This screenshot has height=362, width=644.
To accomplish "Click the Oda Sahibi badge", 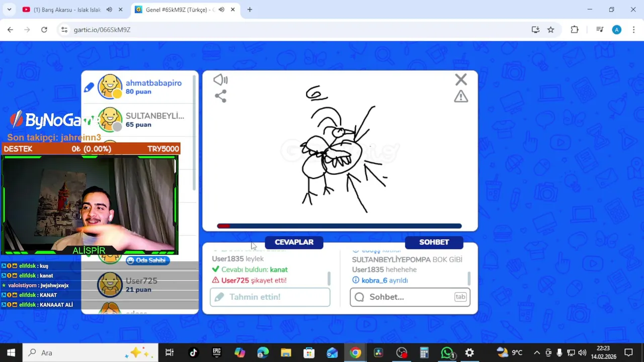I will point(147,260).
